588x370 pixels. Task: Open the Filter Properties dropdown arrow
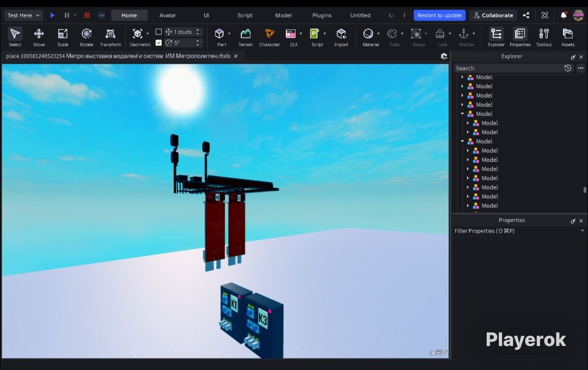(x=582, y=231)
